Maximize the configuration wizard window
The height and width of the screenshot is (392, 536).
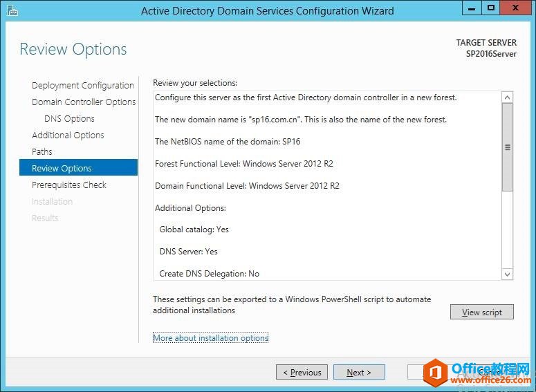(491, 8)
